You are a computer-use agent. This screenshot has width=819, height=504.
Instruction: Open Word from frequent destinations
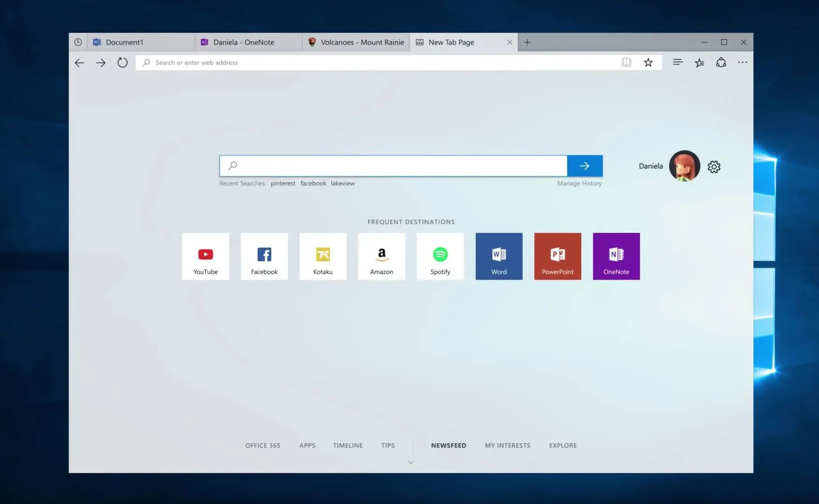tap(498, 256)
